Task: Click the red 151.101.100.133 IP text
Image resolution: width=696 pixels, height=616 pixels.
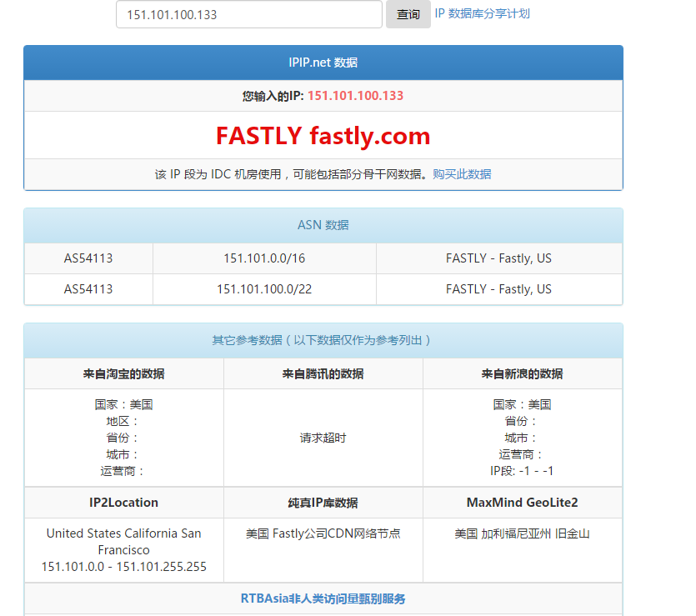Action: (356, 95)
